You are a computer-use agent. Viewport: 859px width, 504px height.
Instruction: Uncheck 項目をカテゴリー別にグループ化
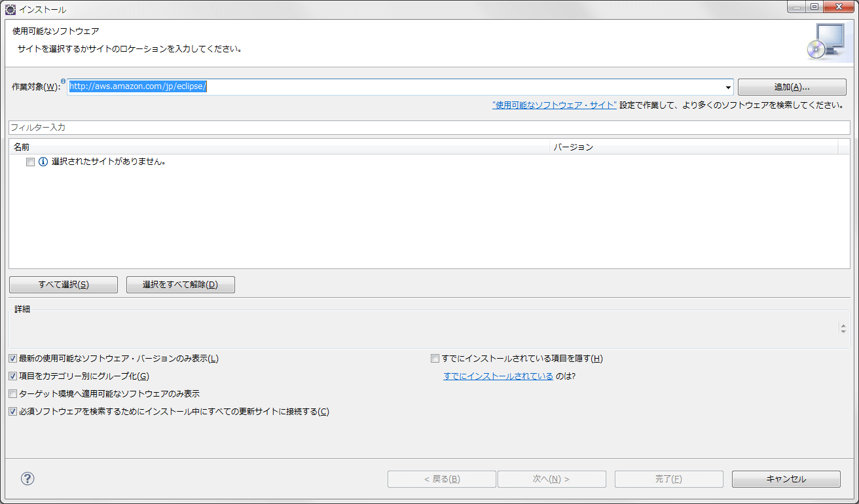click(x=12, y=376)
